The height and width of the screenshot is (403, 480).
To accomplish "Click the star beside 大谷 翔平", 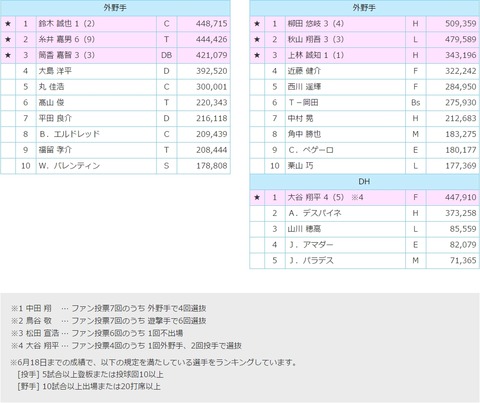I will (257, 197).
